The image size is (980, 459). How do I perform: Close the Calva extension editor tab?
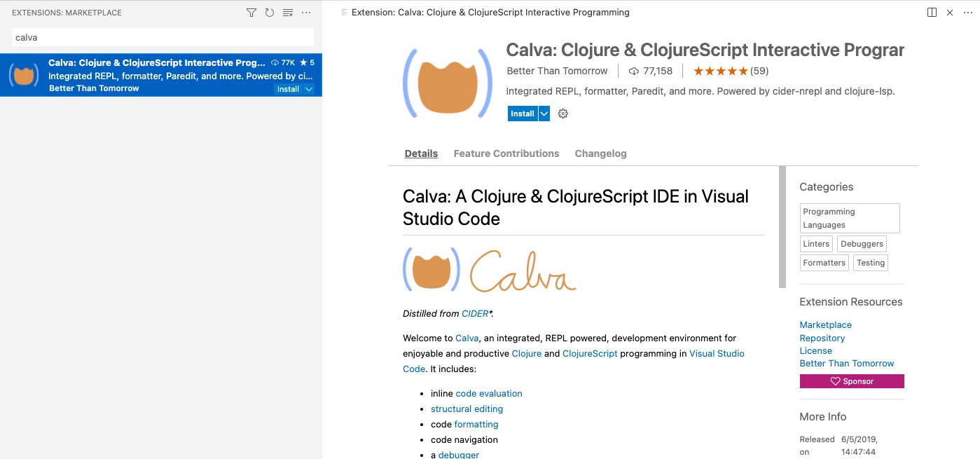pos(950,13)
